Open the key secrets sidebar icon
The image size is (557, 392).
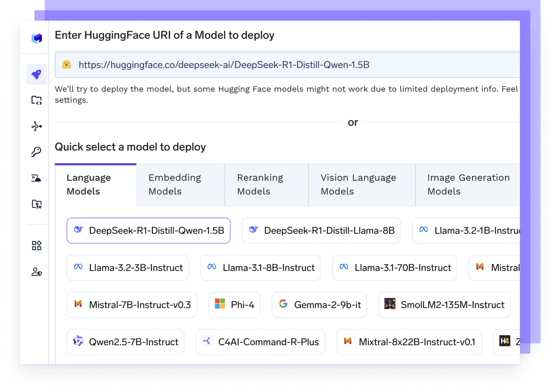click(37, 152)
